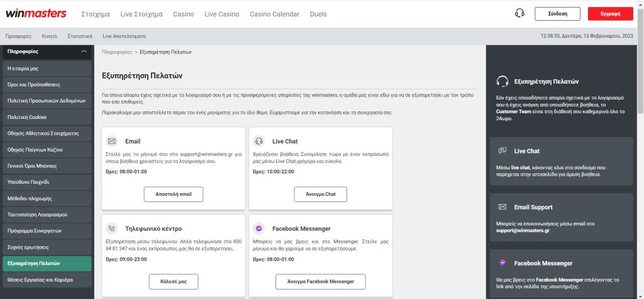The width and height of the screenshot is (644, 299).
Task: Open the Στατιστικά submenu link
Action: click(80, 37)
